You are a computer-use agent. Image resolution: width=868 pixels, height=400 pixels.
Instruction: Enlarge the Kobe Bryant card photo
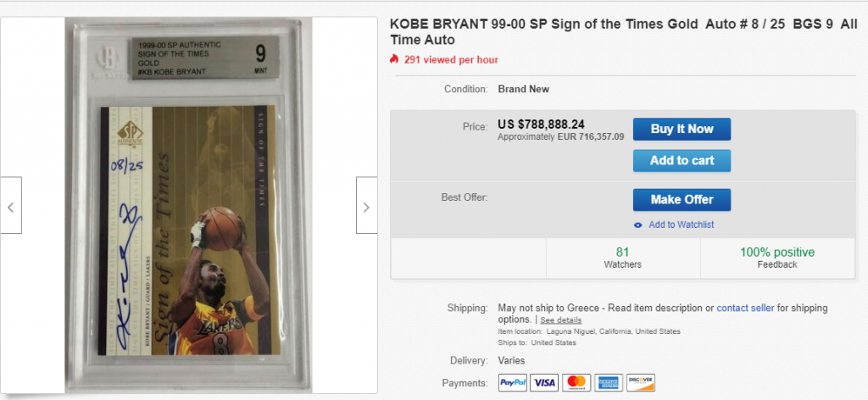[x=189, y=203]
